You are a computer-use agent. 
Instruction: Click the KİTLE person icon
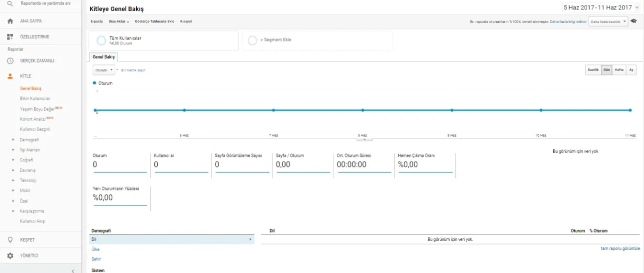point(10,76)
